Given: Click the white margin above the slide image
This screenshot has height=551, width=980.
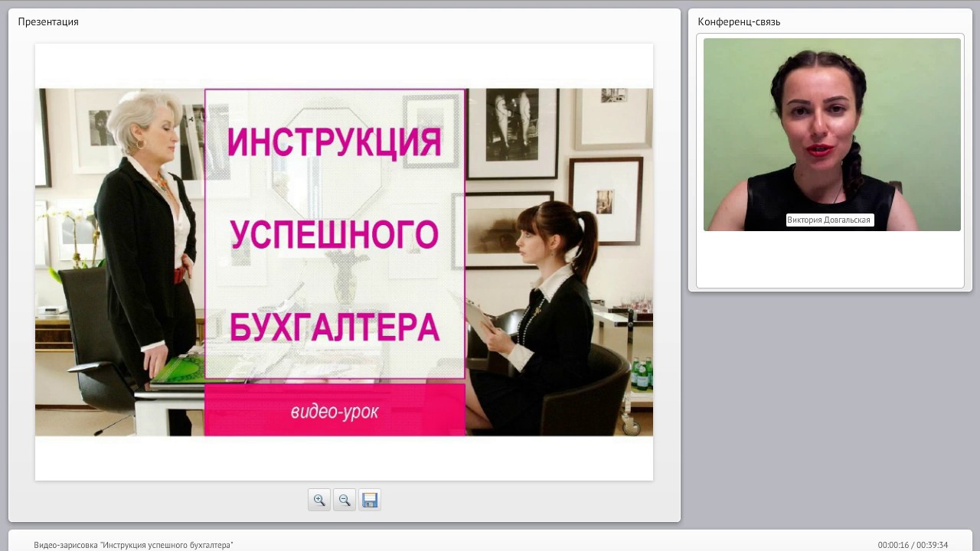Looking at the screenshot, I should click(344, 65).
